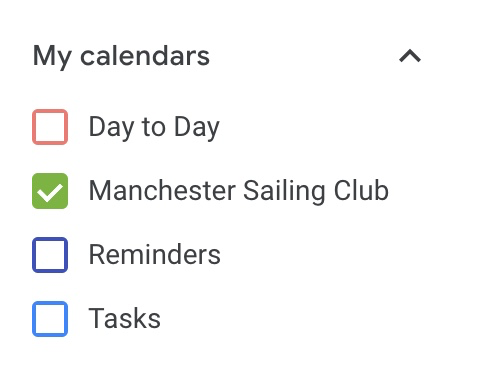Select the Reminders calendar label

154,255
